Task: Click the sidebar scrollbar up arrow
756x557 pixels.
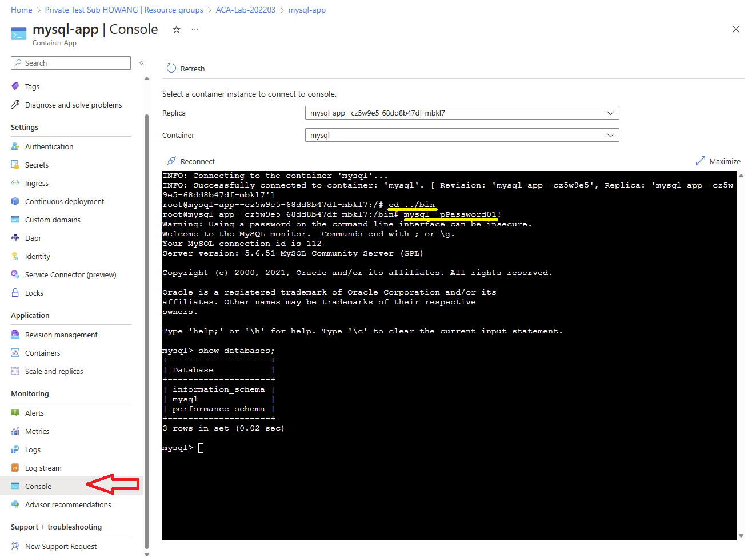Action: (147, 78)
